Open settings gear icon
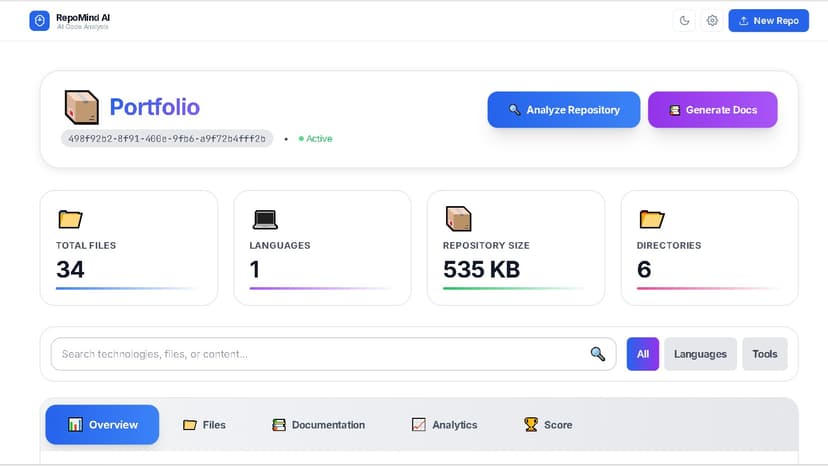828x466 pixels. point(712,21)
